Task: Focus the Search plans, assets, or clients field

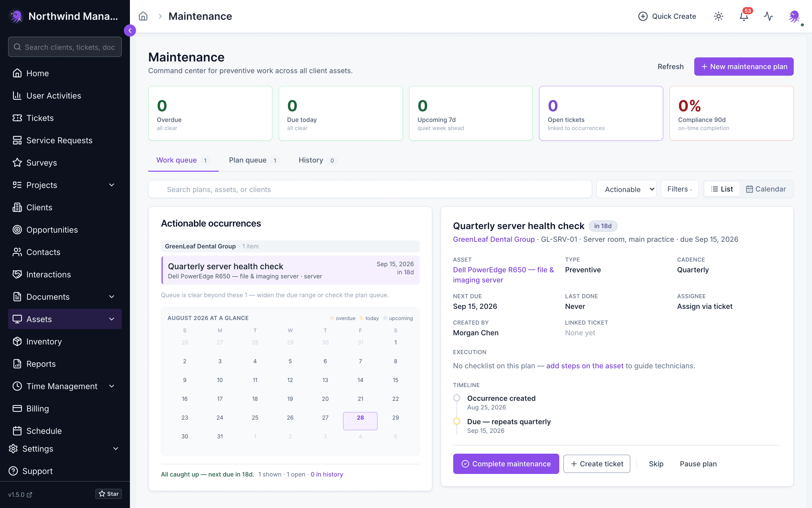Action: [370, 189]
